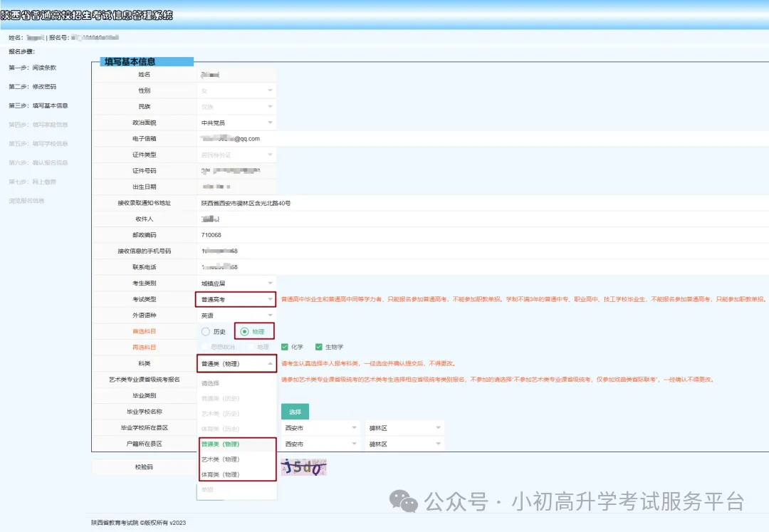Edit the 邮政编码 field showing 710068
The width and height of the screenshot is (769, 532).
pyautogui.click(x=483, y=235)
